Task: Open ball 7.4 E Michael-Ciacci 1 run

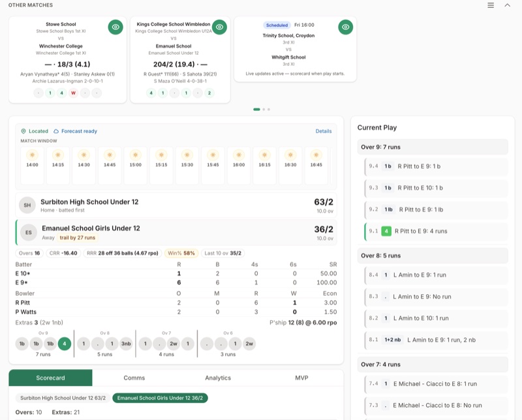Action: pos(436,384)
